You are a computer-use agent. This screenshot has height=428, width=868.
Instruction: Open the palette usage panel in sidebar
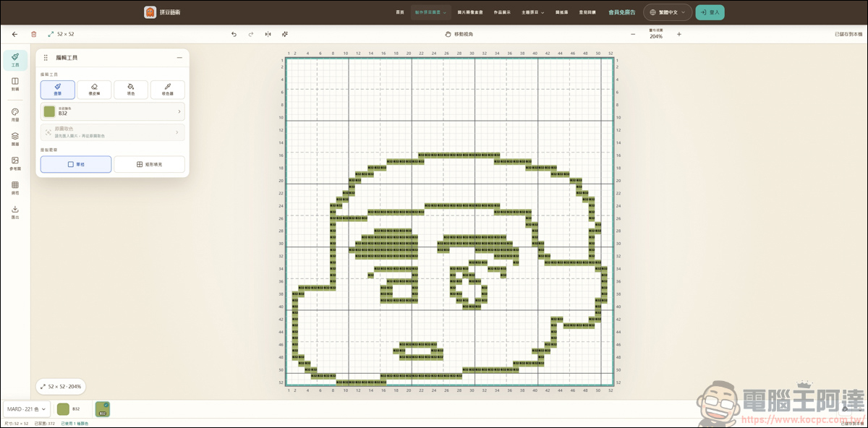[x=15, y=115]
